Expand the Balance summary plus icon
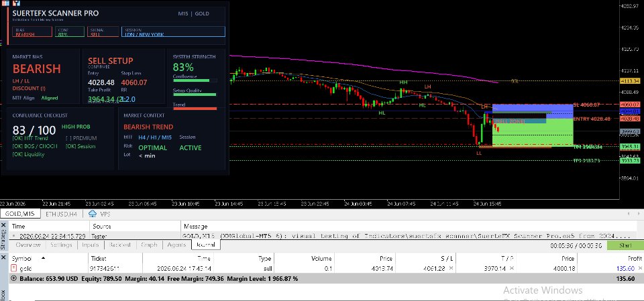The height and width of the screenshot is (301, 644). point(14,278)
